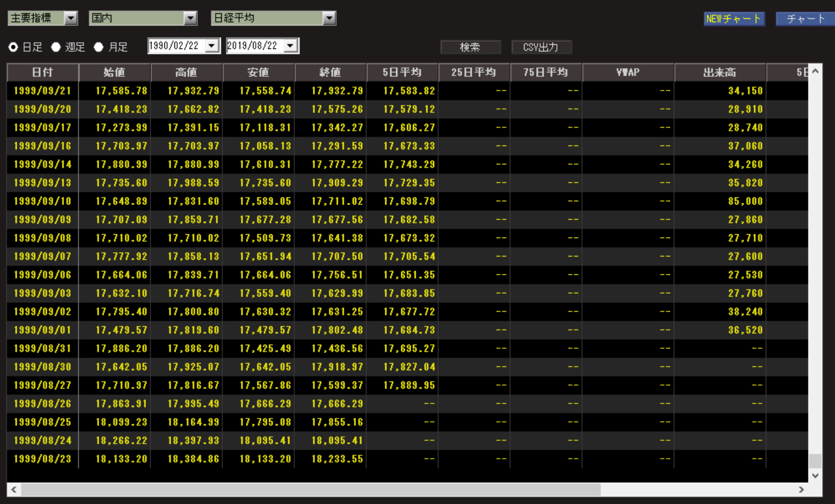Click the low price 17,058.13
Viewport: 835px width, 504px height.
pyautogui.click(x=265, y=146)
